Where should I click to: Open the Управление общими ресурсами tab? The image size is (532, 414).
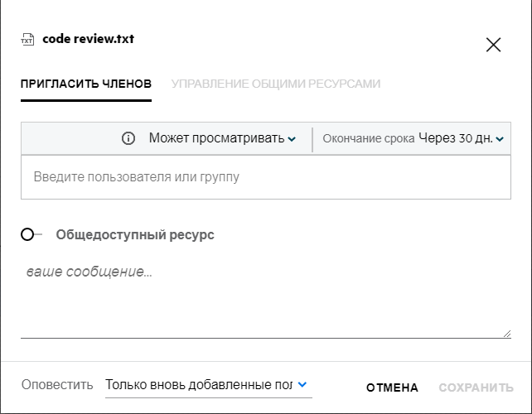pos(276,84)
